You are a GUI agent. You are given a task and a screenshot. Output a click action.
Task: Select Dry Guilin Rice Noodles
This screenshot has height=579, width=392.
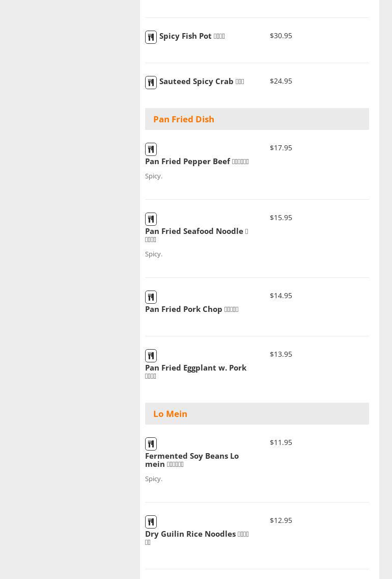(x=197, y=534)
